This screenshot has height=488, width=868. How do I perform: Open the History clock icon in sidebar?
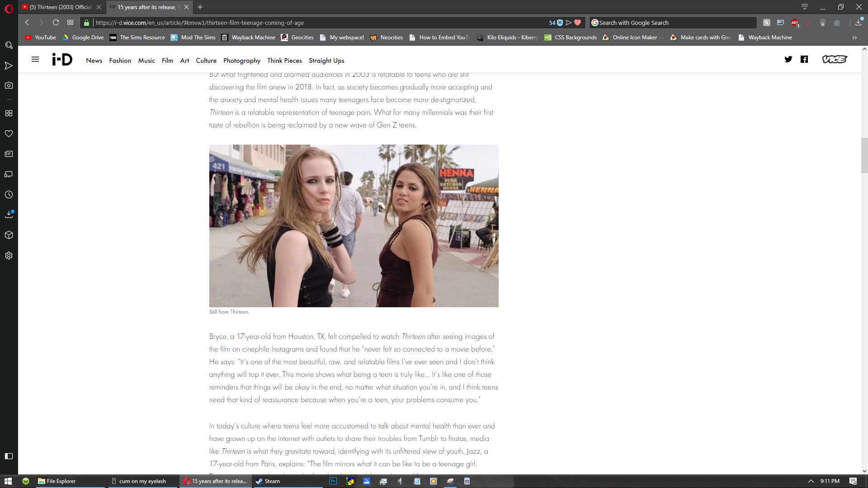9,195
